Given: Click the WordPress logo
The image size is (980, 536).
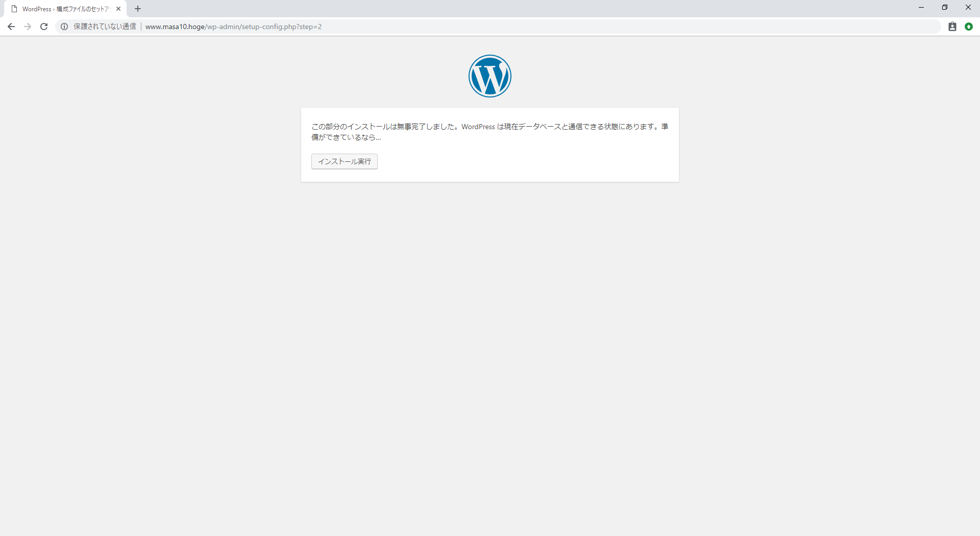Looking at the screenshot, I should [490, 76].
